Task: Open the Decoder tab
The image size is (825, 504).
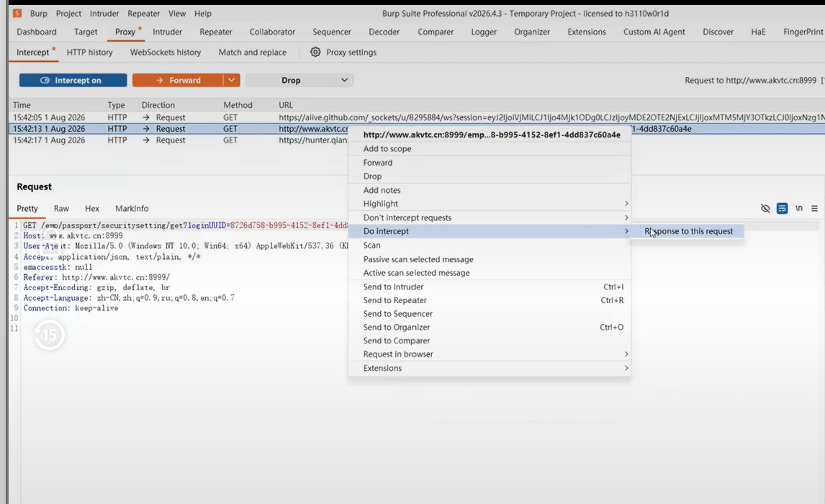Action: point(384,32)
